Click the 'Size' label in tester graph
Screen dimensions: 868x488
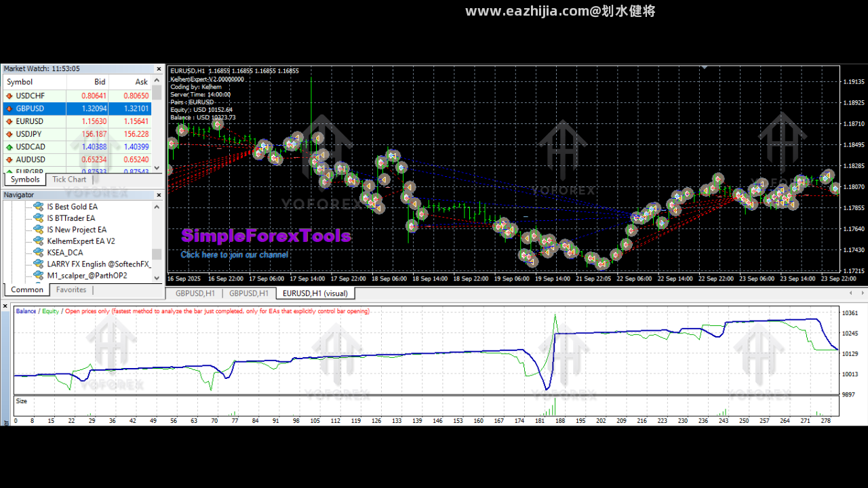[22, 401]
